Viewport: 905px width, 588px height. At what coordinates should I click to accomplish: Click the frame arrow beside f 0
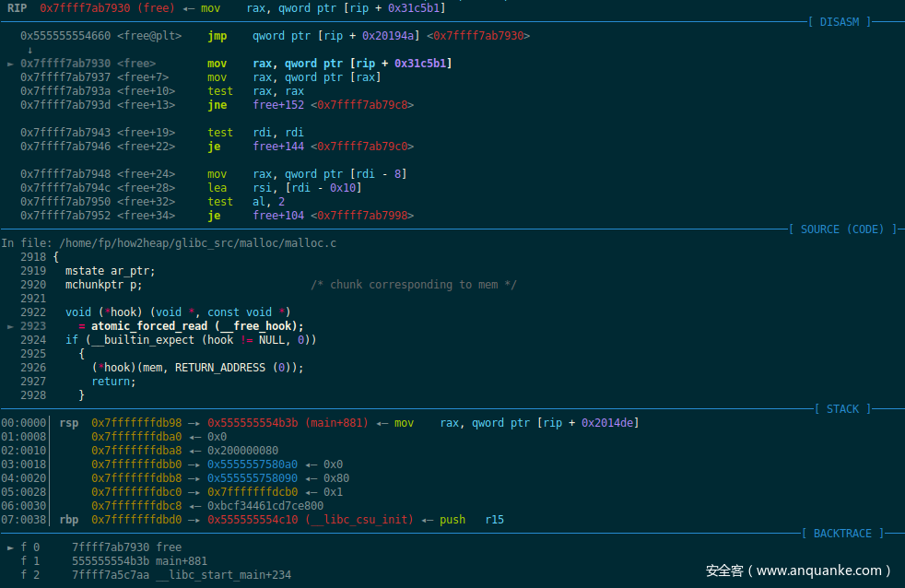coord(10,547)
